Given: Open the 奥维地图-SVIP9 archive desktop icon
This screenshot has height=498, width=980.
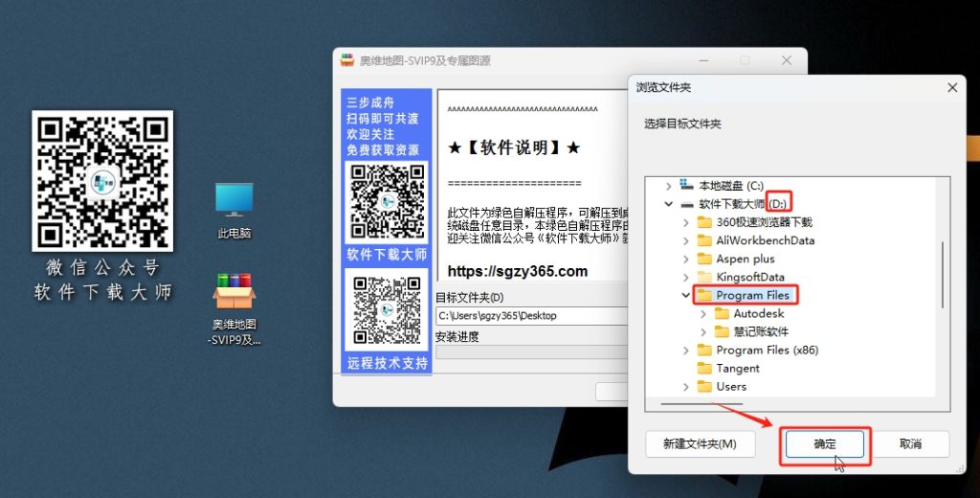Looking at the screenshot, I should pyautogui.click(x=234, y=308).
